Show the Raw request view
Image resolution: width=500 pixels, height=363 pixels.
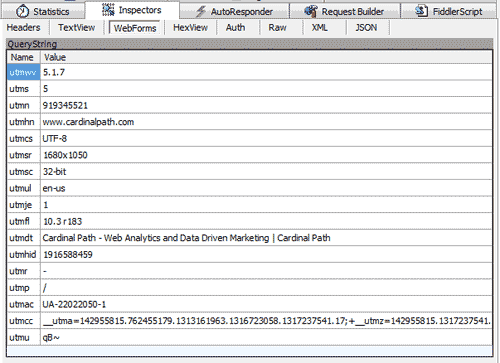(277, 27)
